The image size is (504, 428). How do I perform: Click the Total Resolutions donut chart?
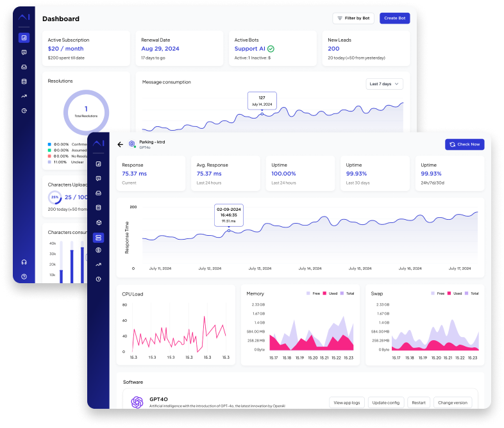pos(86,112)
